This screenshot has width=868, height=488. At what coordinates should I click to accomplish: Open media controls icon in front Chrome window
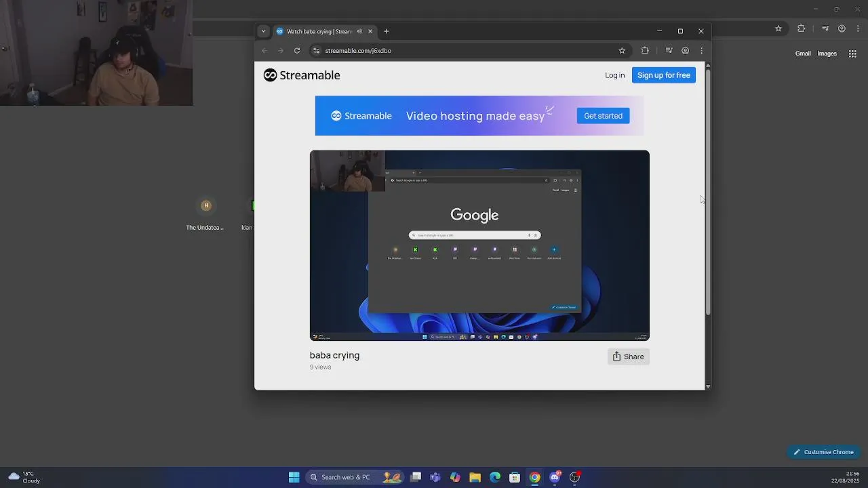click(x=669, y=51)
